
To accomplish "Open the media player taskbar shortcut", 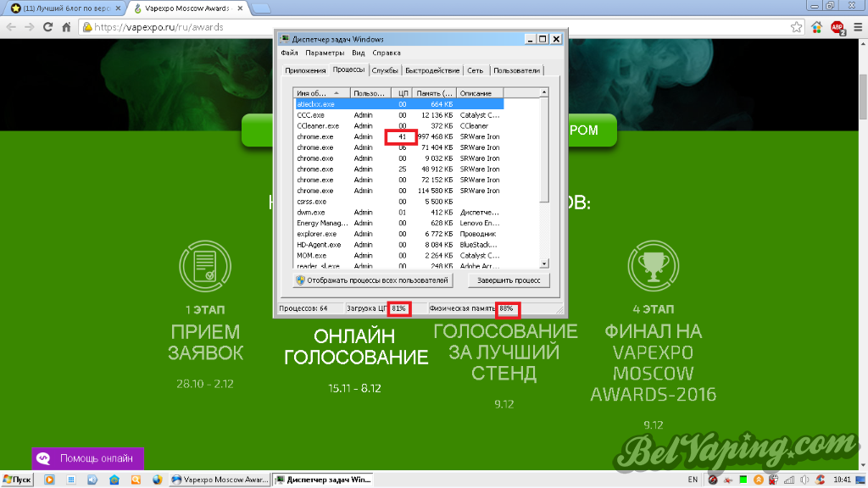I will [49, 480].
